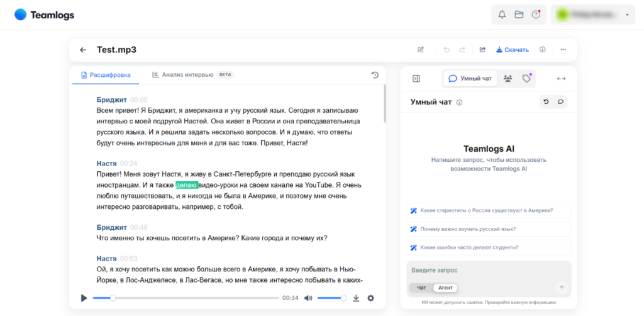Reset the chat with refresh icon

[546, 102]
